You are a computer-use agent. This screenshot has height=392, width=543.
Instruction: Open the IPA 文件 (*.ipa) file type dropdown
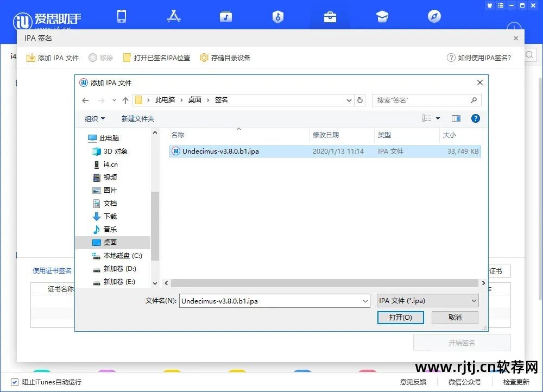[x=427, y=300]
